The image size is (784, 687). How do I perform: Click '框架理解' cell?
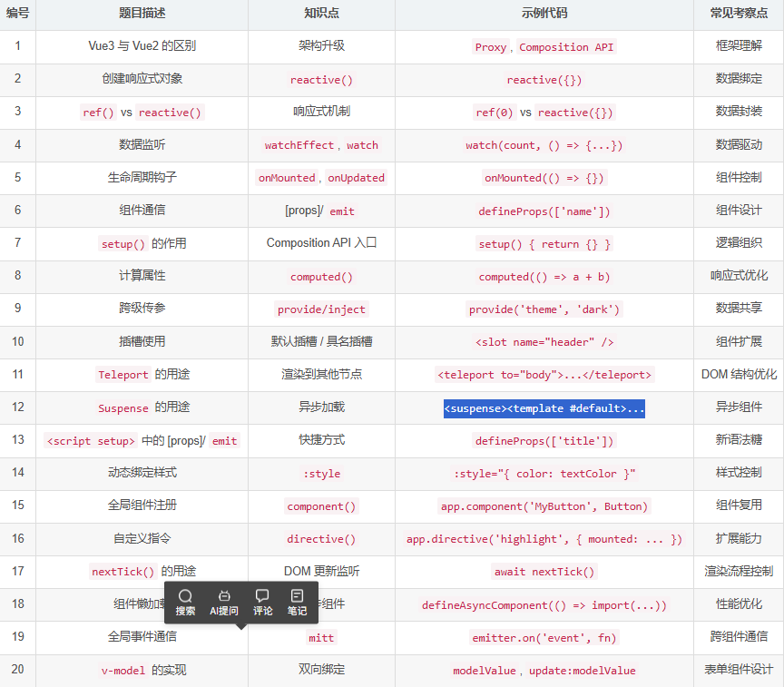(739, 45)
